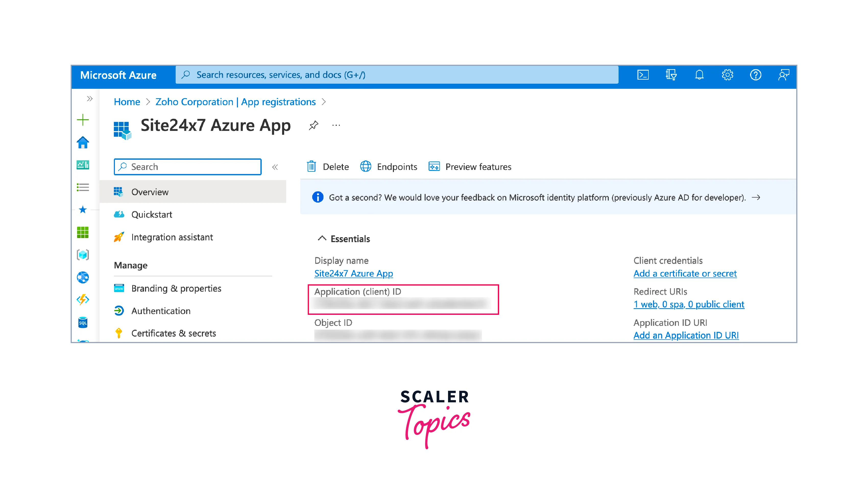Click the notifications bell icon
Viewport: 868px width, 498px height.
pos(699,75)
